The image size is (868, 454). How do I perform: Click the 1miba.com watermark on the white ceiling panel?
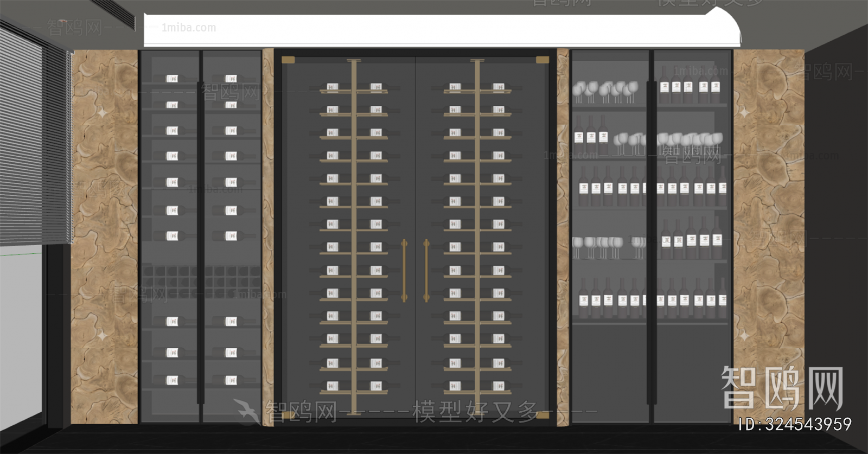[x=189, y=28]
